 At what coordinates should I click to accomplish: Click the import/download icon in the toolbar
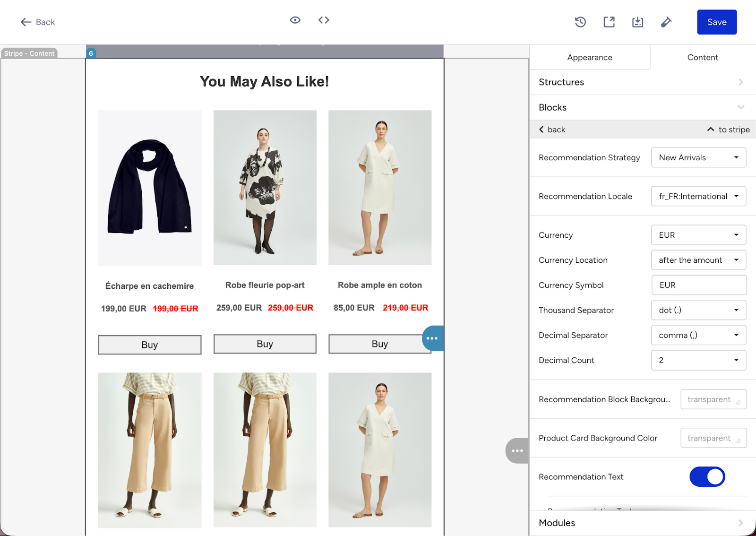coord(637,22)
